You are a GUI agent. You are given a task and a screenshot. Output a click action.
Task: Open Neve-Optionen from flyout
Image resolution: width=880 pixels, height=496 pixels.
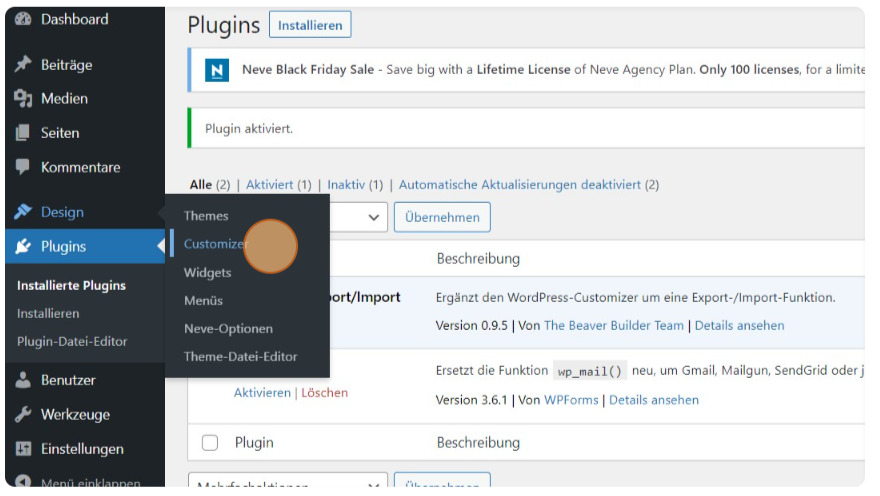pos(228,329)
